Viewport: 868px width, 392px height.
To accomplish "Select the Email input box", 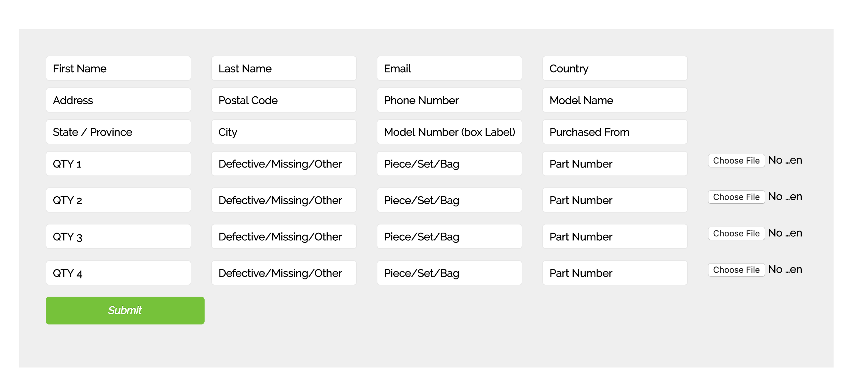I will coord(449,69).
